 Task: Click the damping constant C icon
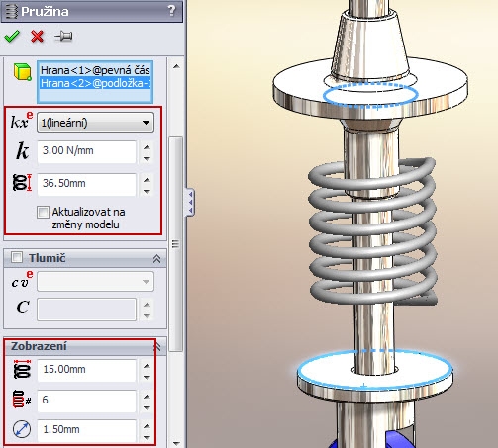point(23,307)
